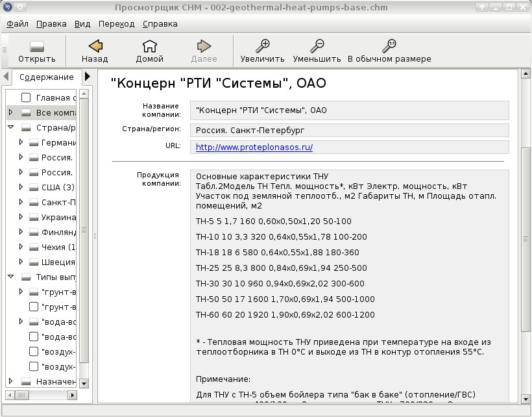Open the Справка menu
This screenshot has height=417, width=532.
(x=160, y=24)
